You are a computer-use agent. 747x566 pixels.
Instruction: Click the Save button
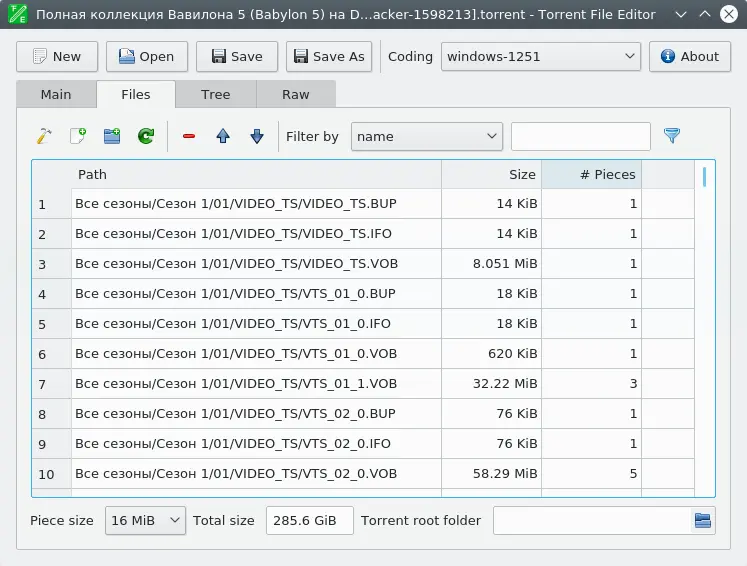(237, 57)
